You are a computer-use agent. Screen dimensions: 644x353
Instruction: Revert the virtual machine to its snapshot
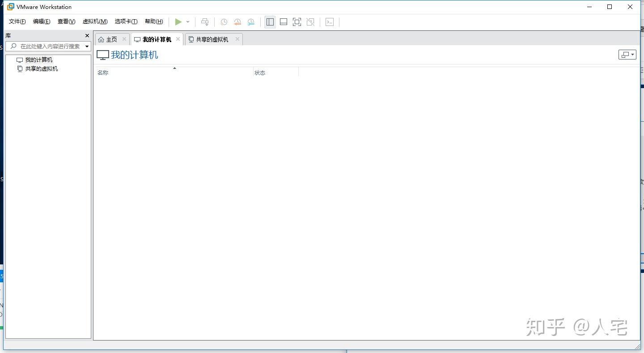pos(237,22)
